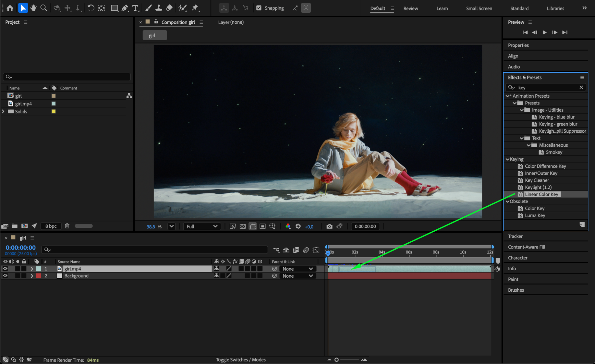Select the Hand tool

(x=33, y=8)
